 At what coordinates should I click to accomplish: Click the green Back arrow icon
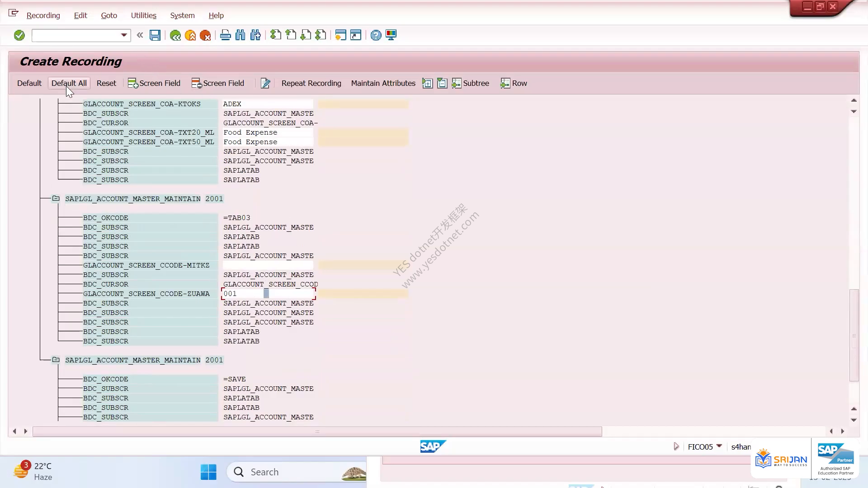tap(175, 35)
